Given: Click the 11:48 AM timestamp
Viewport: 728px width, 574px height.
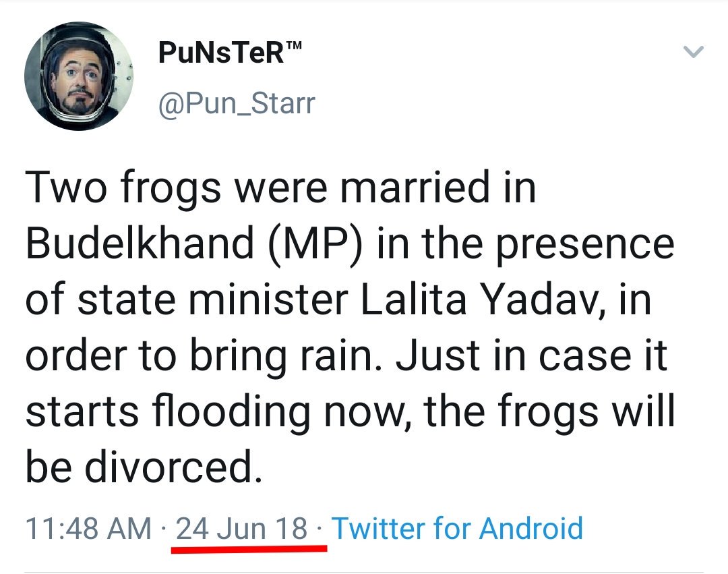Looking at the screenshot, I should point(88,528).
